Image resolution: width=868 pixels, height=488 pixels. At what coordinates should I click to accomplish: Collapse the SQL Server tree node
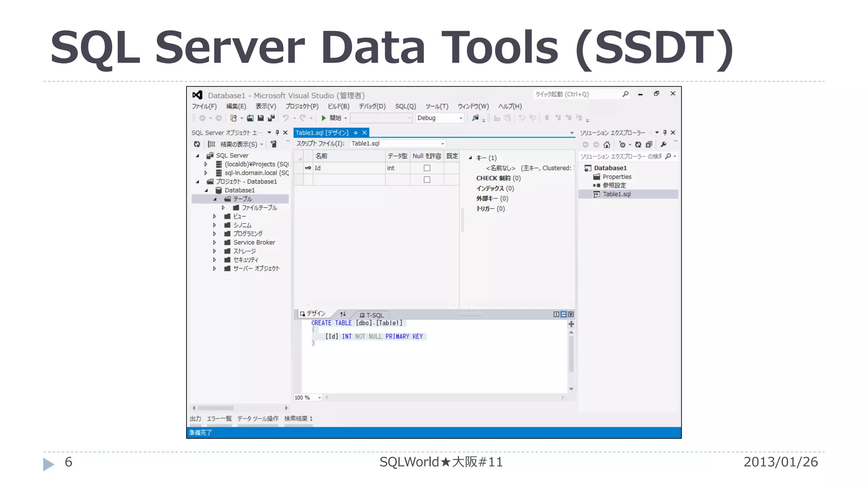[x=198, y=156]
